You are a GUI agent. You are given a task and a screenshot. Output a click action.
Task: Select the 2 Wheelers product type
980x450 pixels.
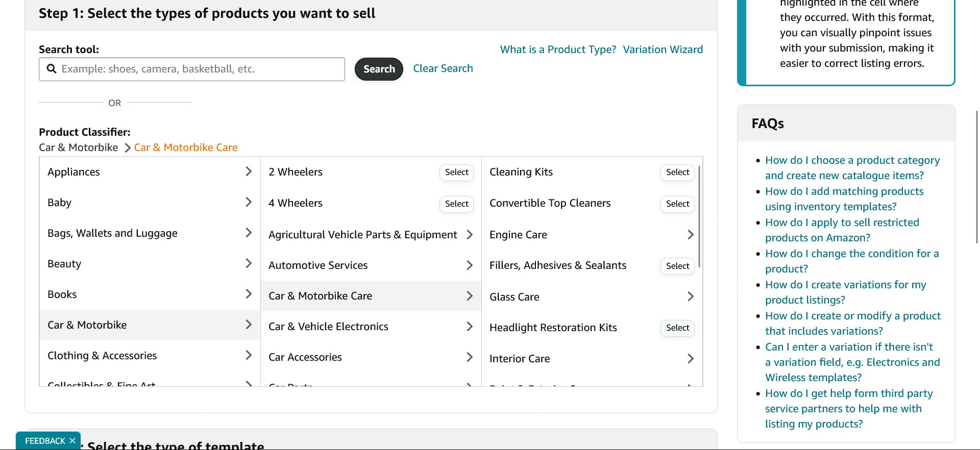(456, 172)
